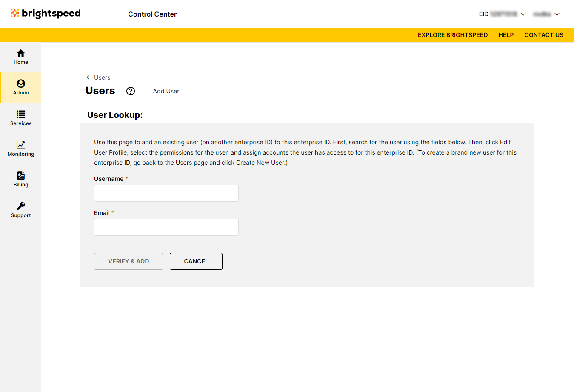Click the Cancel button
The width and height of the screenshot is (574, 392).
(196, 261)
